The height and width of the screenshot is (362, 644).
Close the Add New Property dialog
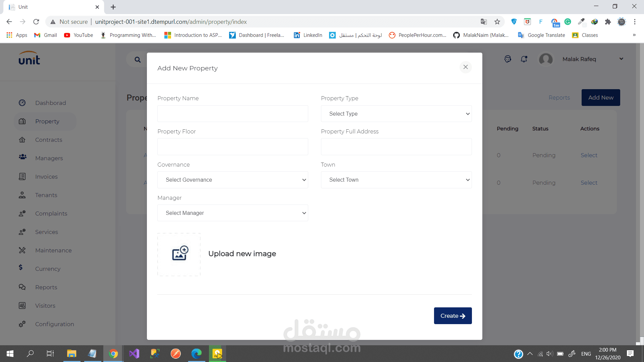[x=466, y=67]
